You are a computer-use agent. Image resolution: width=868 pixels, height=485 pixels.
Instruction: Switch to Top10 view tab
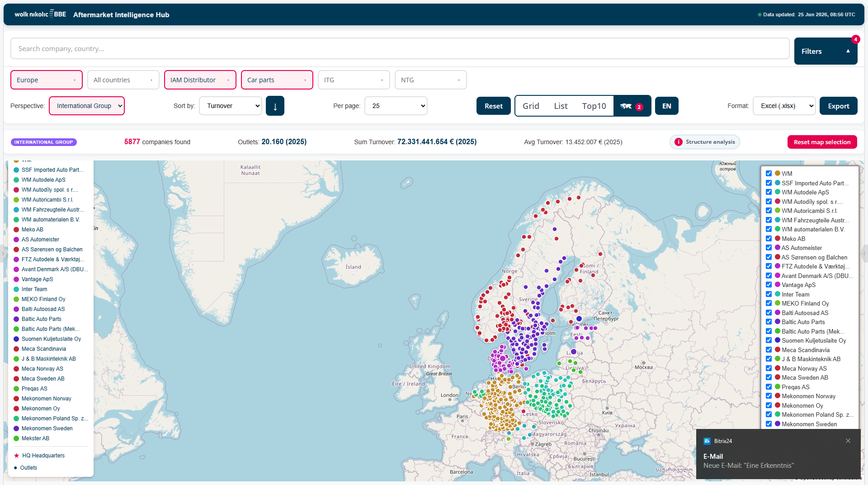pos(594,106)
